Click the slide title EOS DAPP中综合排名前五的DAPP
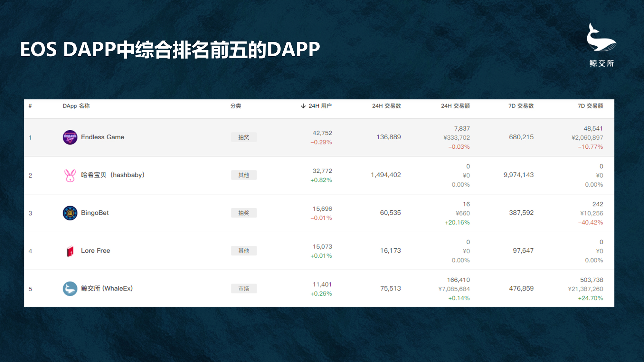 (170, 49)
